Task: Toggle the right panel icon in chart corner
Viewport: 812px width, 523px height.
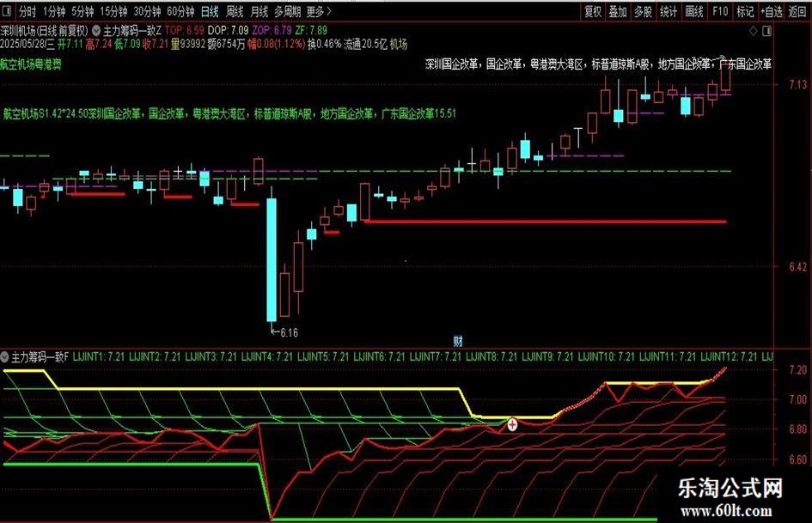Action: [x=767, y=31]
